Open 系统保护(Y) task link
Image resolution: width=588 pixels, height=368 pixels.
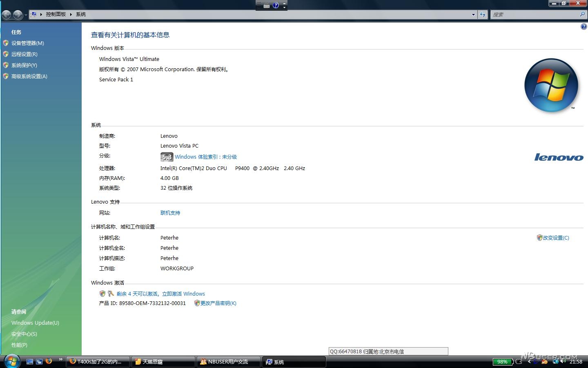[x=24, y=65]
